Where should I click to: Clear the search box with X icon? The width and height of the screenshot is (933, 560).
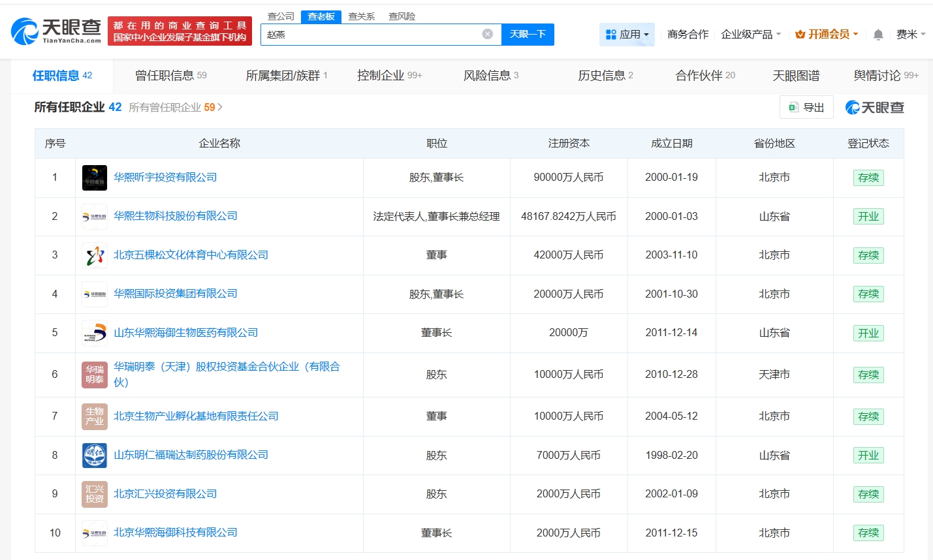coord(487,34)
